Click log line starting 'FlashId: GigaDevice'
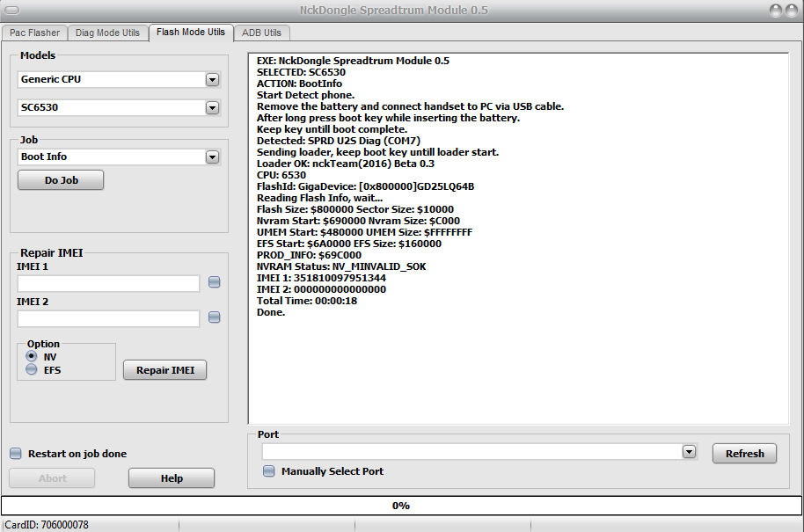Viewport: 804px width, 532px height. pos(366,186)
